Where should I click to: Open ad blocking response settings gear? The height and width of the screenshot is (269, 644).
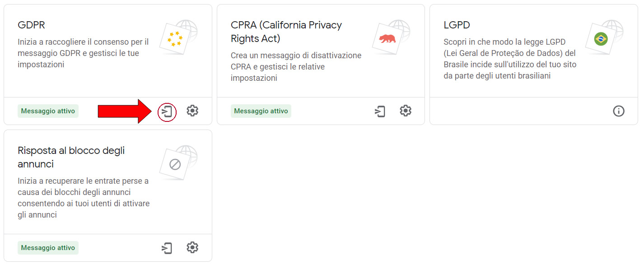[x=192, y=247]
